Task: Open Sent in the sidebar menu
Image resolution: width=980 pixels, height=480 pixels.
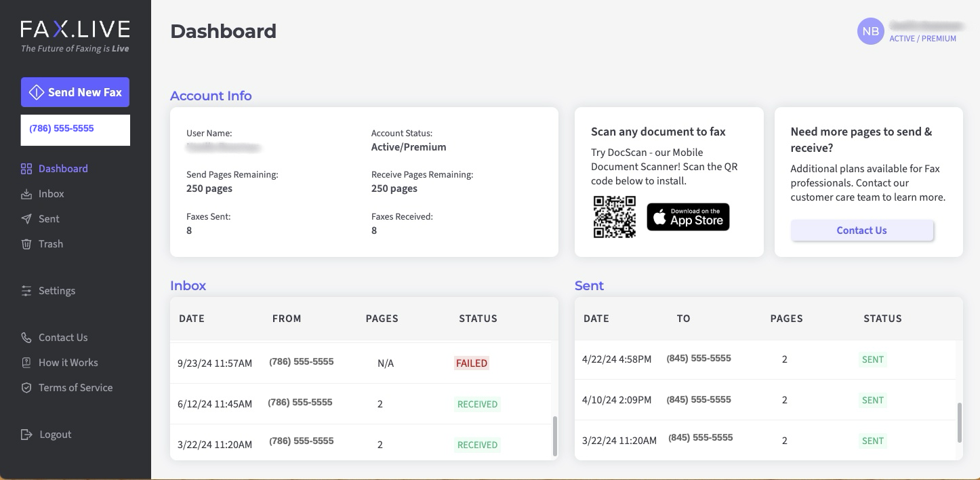Action: click(x=49, y=219)
